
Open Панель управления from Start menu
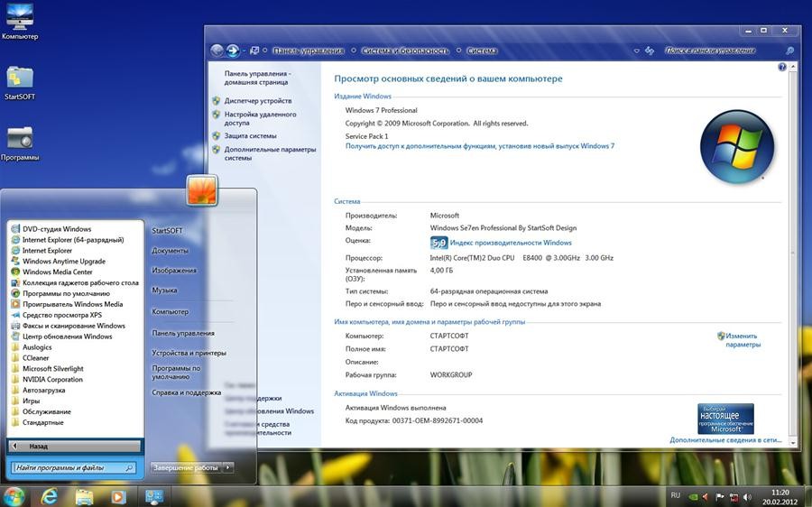(183, 333)
